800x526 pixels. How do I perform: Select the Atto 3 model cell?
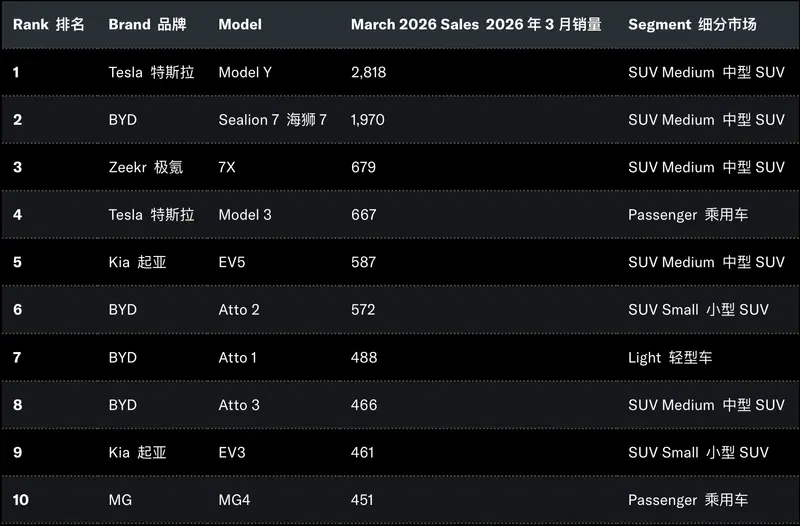click(x=239, y=405)
